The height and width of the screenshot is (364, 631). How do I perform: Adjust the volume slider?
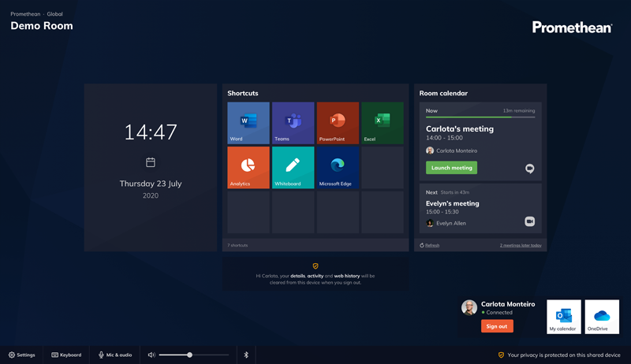[190, 355]
